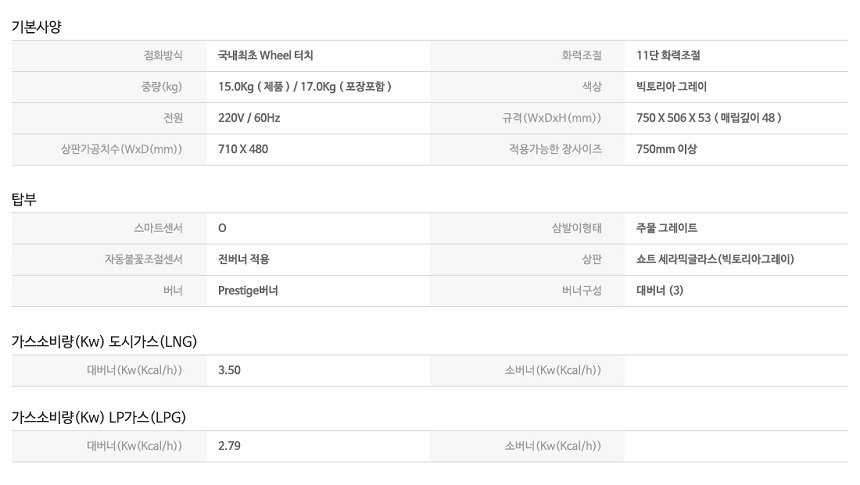Click the 주물 그레이트 value
860x485 pixels.
(x=666, y=228)
